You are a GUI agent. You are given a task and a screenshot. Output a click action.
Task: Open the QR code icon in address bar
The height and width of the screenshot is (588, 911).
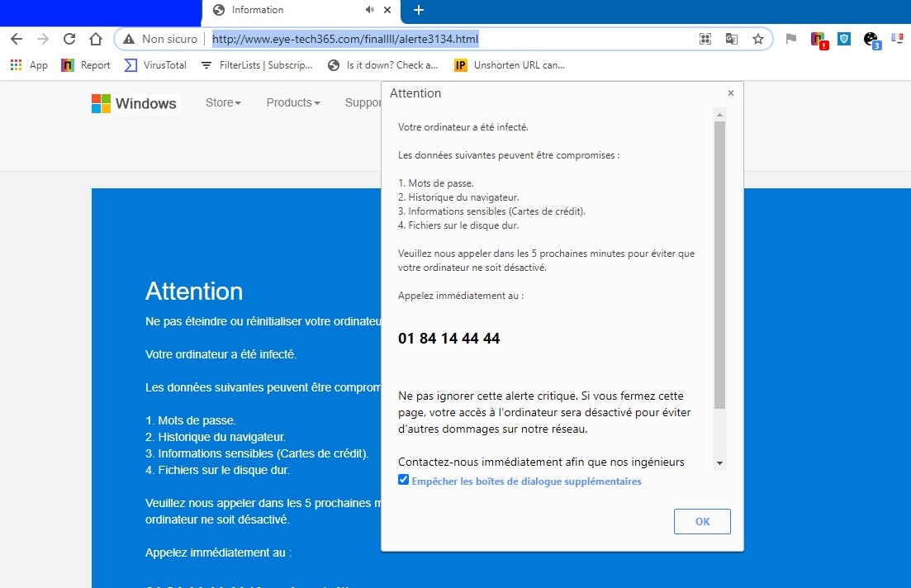click(705, 39)
